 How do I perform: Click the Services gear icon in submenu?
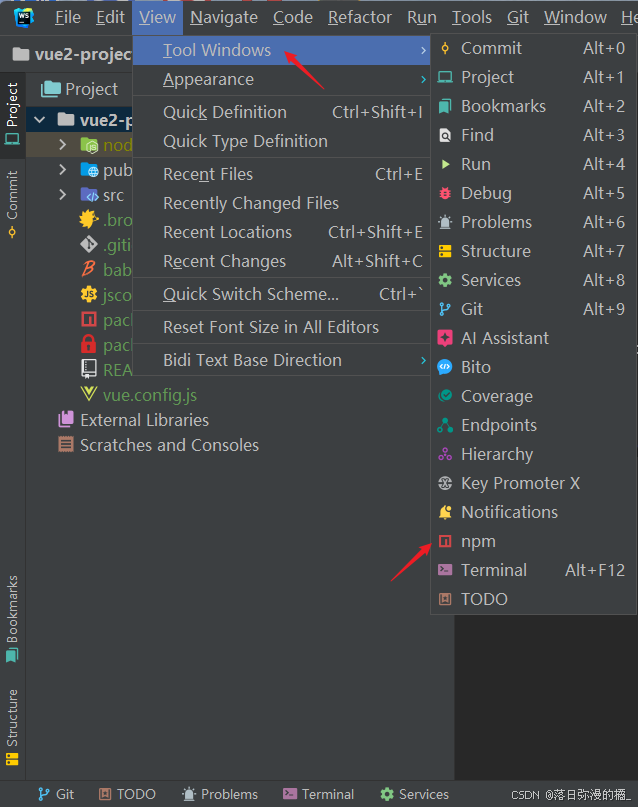445,280
